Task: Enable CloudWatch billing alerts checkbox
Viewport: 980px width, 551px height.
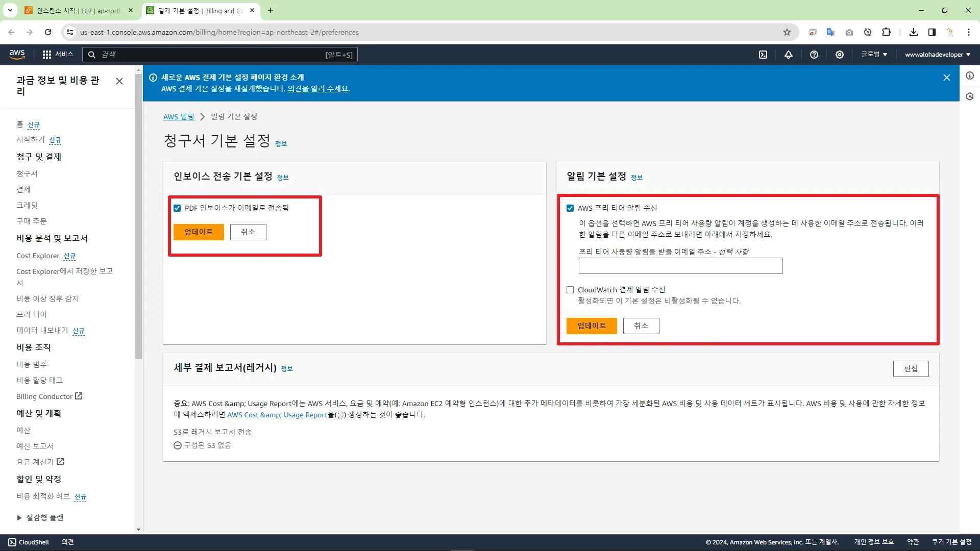Action: pyautogui.click(x=570, y=290)
